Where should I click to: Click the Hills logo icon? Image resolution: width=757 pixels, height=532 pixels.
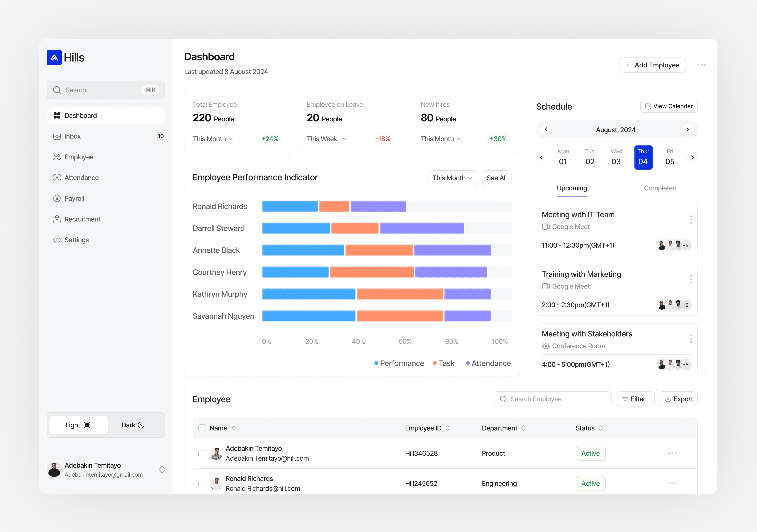54,58
